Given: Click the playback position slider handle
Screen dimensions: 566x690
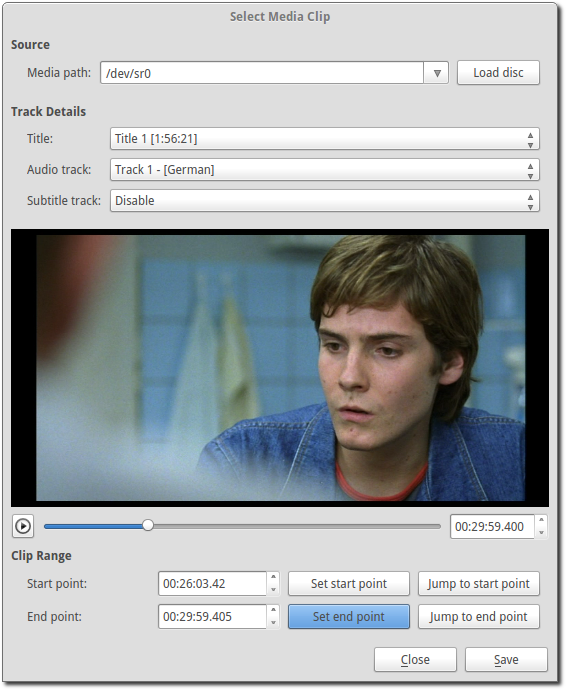Looking at the screenshot, I should 148,525.
